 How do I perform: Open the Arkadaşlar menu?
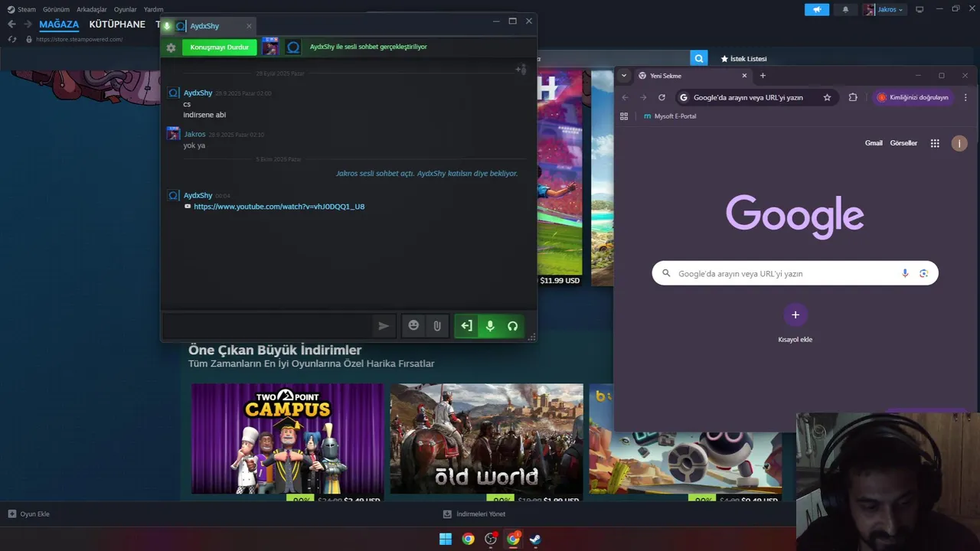coord(92,9)
